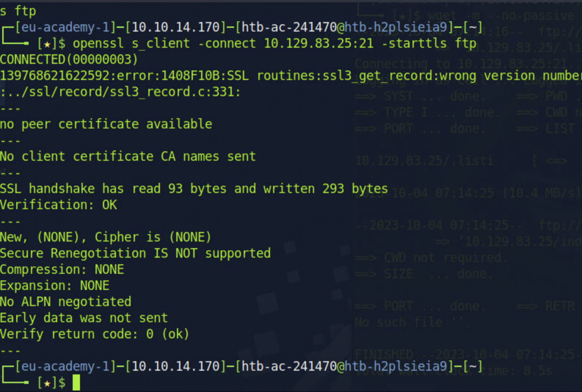Click the green terminal cursor block
Image resolution: width=582 pixels, height=392 pixels.
tap(76, 382)
